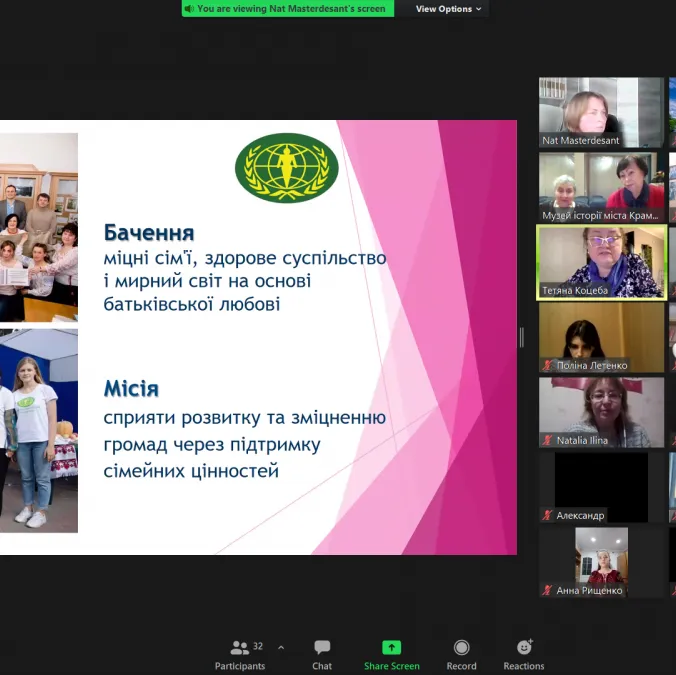Select Nat Masterdesant's video thumbnail
Viewport: 676px width, 675px height.
click(x=601, y=112)
